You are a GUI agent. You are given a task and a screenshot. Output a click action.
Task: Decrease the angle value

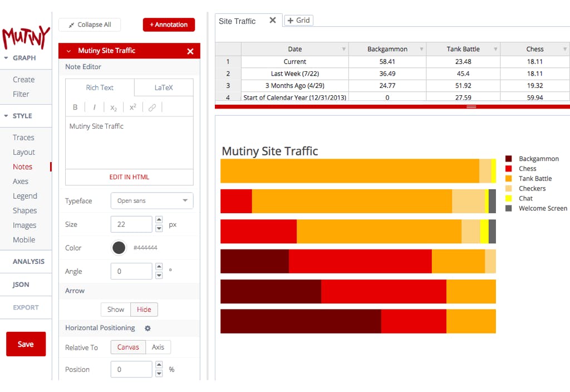(x=159, y=275)
